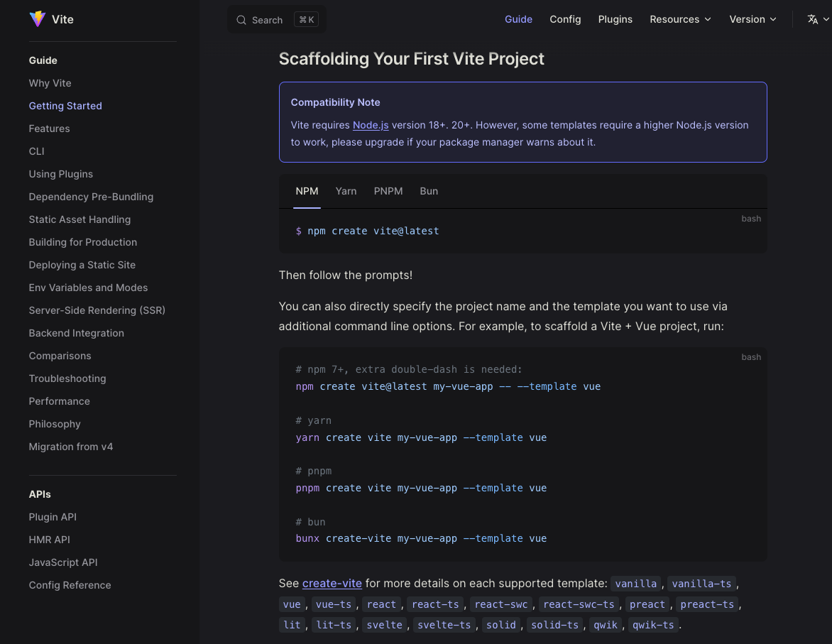Go to Why Vite page

50,83
